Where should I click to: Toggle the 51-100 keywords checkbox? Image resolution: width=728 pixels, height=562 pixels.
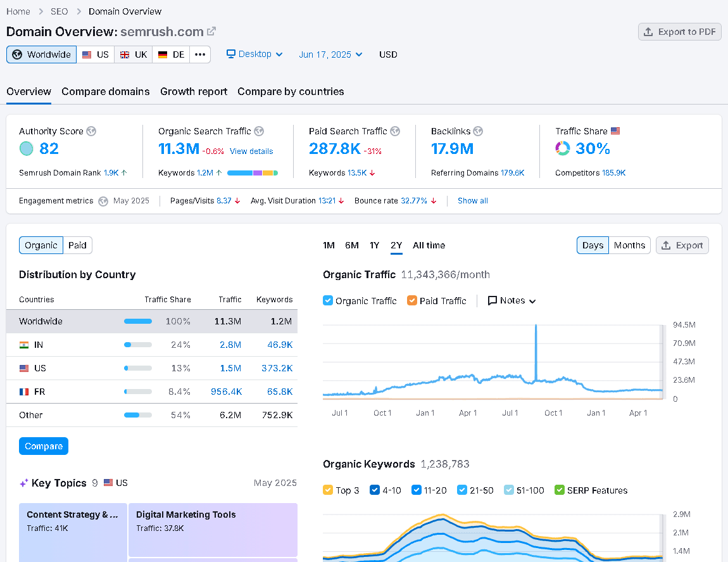point(509,490)
